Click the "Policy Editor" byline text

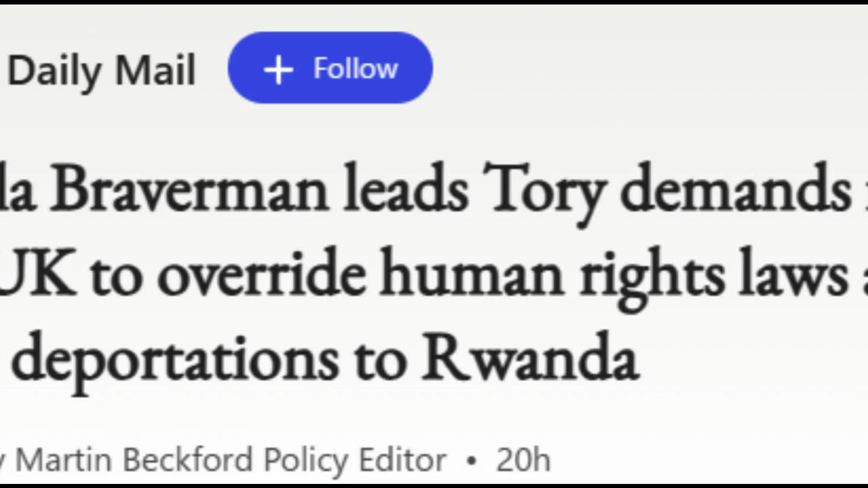pyautogui.click(x=355, y=460)
